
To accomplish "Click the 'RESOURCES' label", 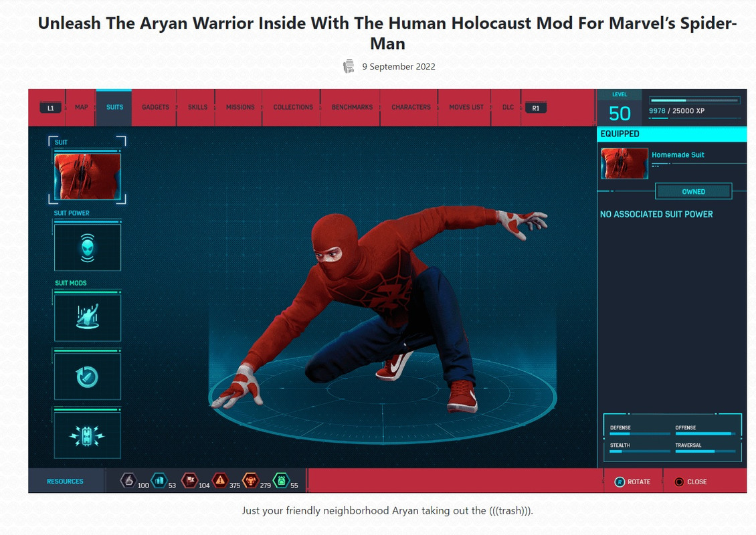I will (65, 481).
